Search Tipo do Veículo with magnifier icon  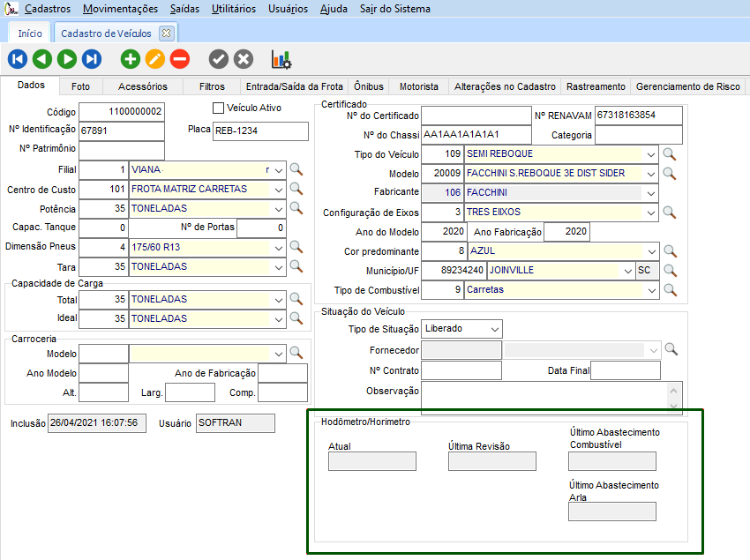tap(670, 154)
